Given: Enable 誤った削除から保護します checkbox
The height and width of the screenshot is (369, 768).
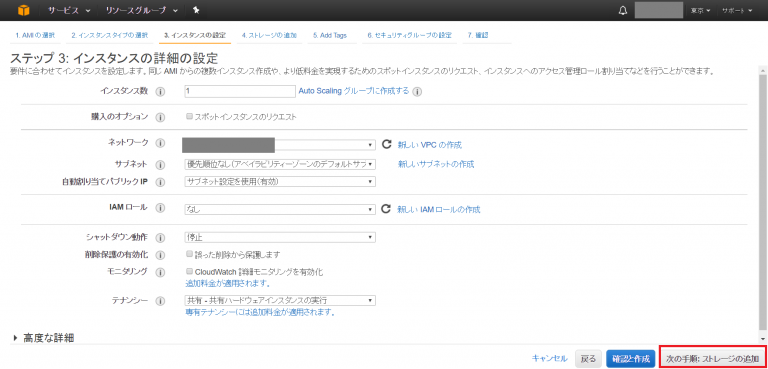Looking at the screenshot, I should (x=189, y=254).
